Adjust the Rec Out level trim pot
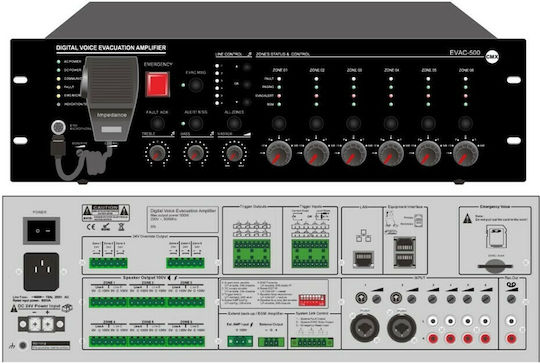Screen dimensions: 540x363 (x=511, y=299)
